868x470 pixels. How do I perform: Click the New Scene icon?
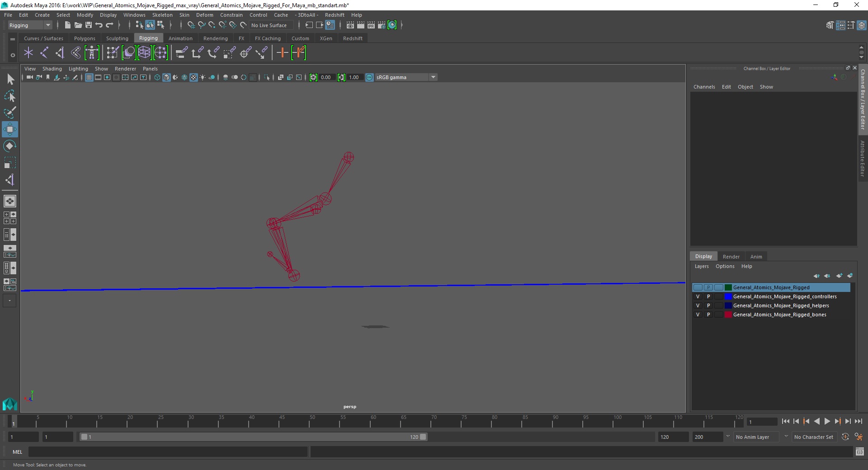point(67,25)
